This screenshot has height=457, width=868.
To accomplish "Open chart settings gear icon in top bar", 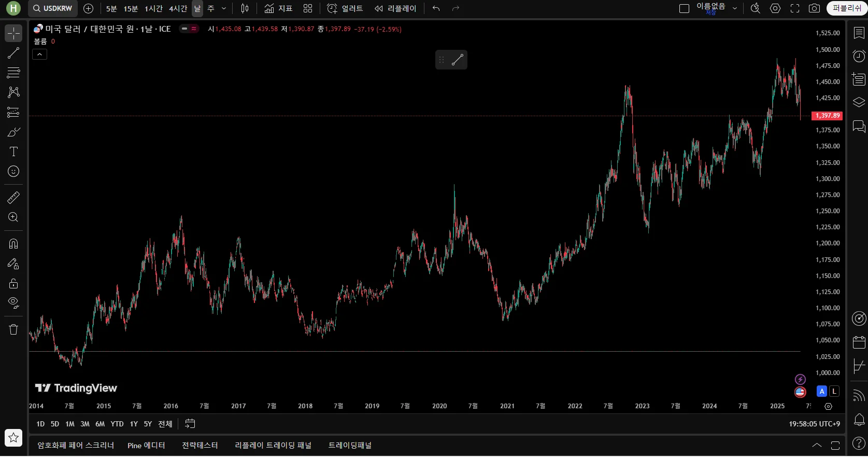I will click(x=775, y=8).
